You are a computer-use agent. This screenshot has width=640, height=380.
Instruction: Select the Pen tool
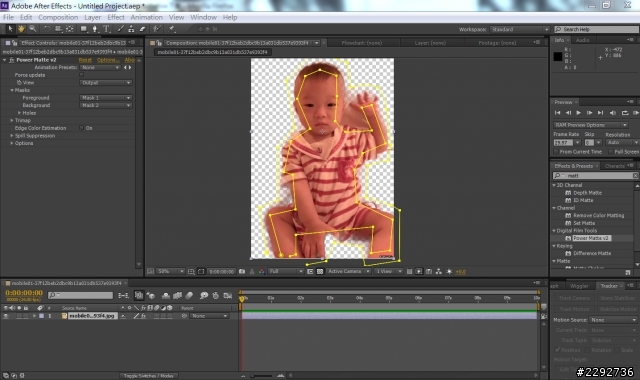[x=95, y=29]
